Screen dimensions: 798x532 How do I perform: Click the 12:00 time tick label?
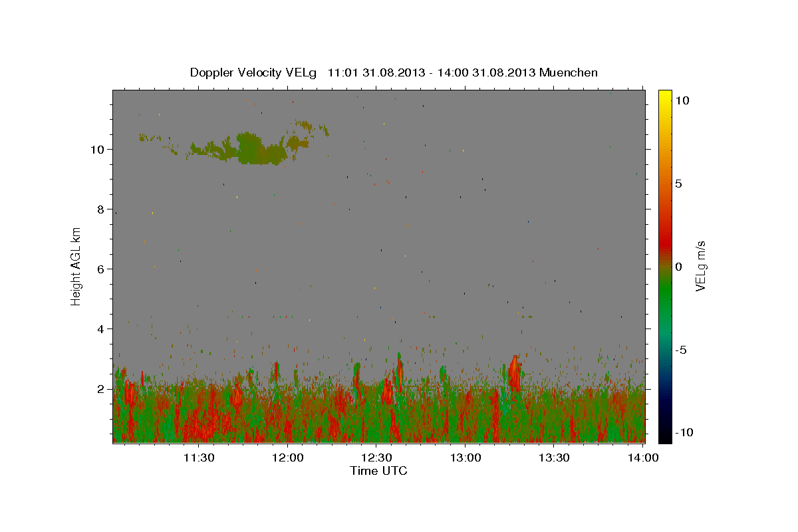tap(288, 458)
